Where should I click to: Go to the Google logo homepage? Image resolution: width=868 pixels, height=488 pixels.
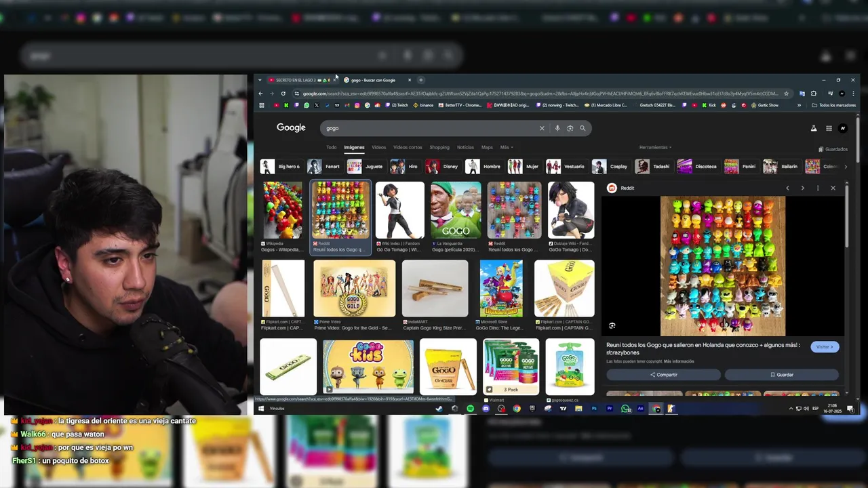[x=291, y=128]
